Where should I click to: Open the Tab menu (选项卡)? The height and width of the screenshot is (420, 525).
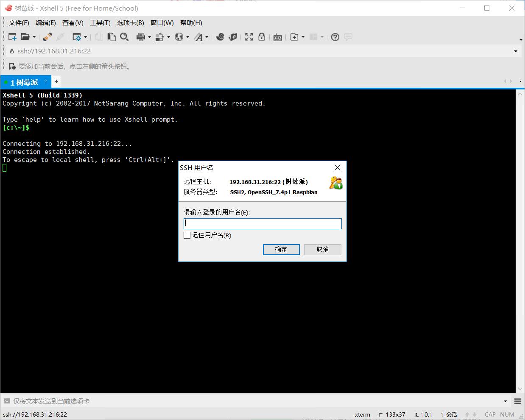(131, 23)
